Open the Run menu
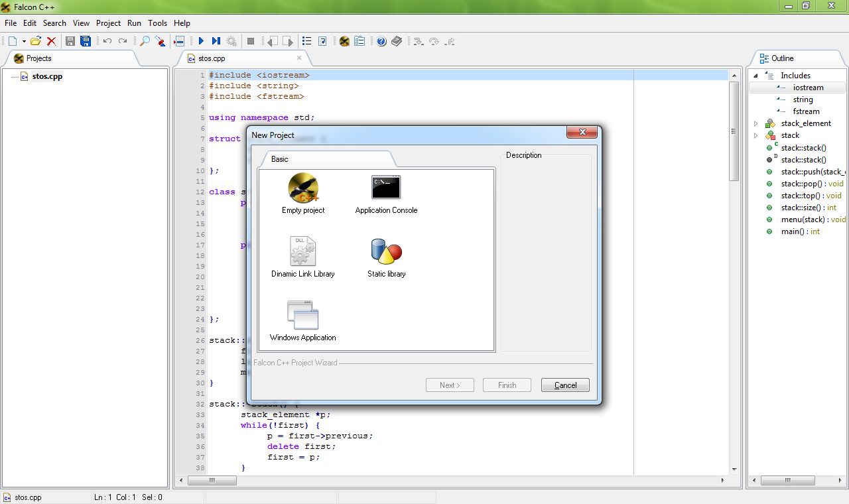 [x=134, y=23]
